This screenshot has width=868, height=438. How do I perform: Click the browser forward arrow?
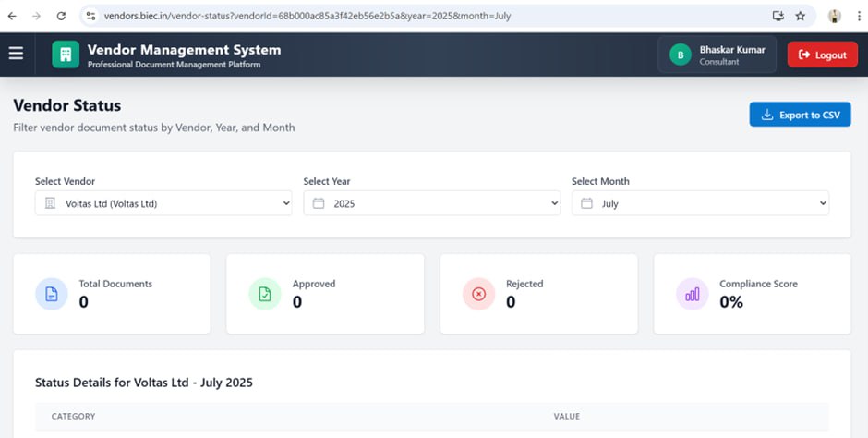point(37,16)
